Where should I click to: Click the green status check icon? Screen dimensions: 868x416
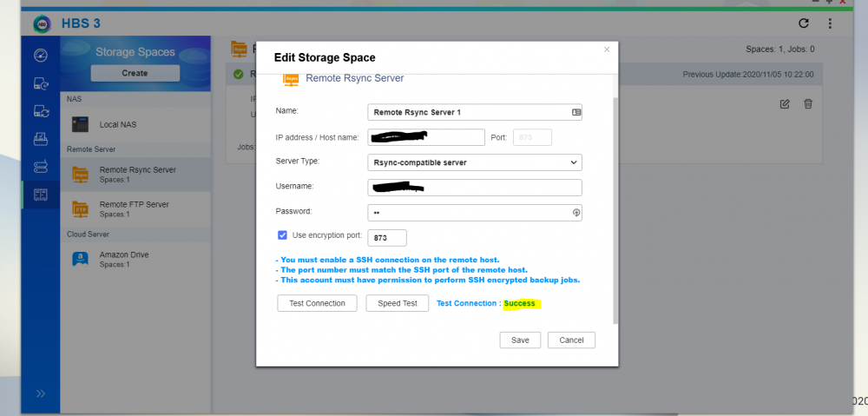239,74
